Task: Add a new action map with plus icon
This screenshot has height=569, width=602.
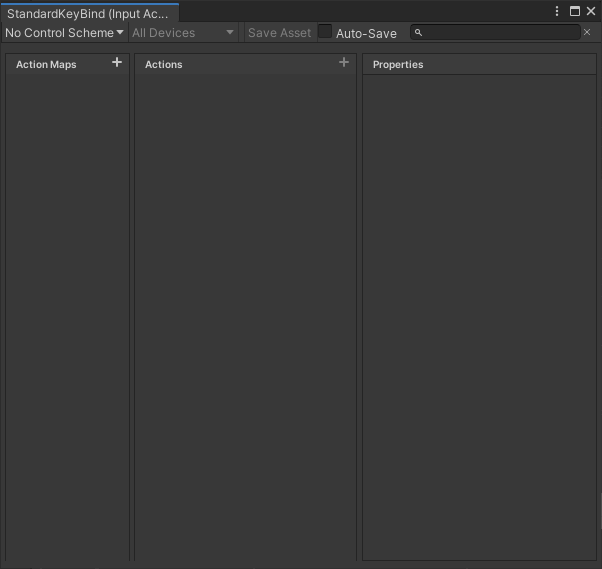Action: [117, 62]
